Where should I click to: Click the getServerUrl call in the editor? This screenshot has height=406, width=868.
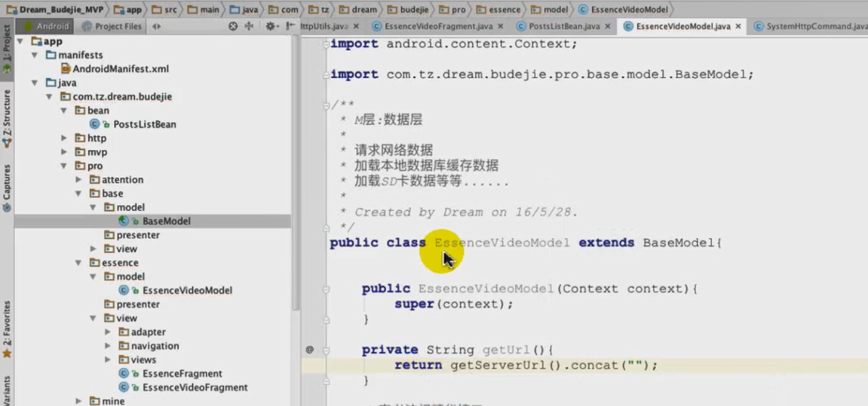[506, 365]
